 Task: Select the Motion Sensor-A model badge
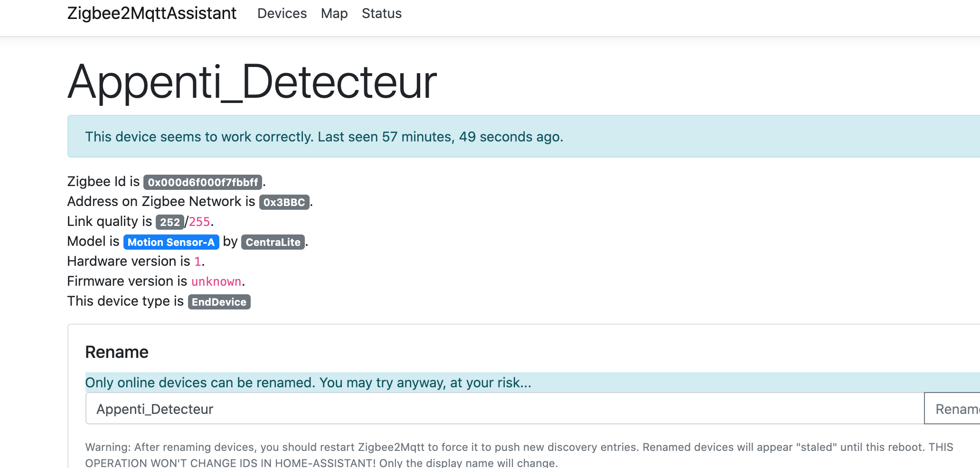[x=171, y=242]
